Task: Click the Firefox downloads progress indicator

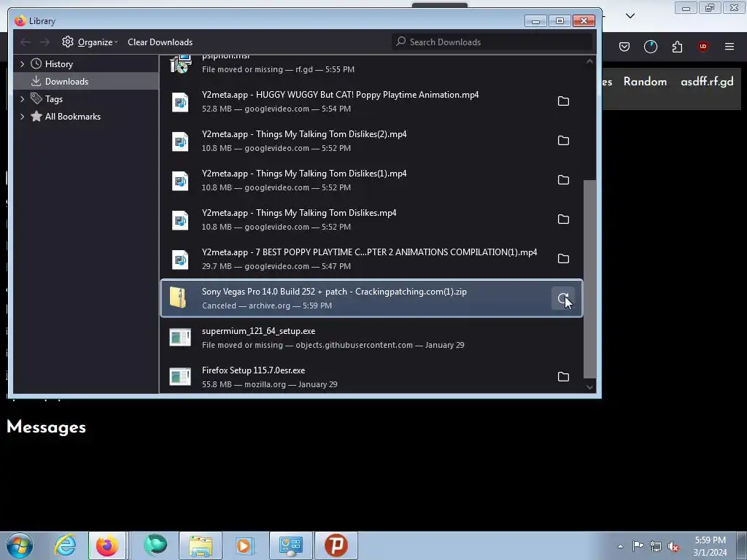Action: click(x=650, y=47)
